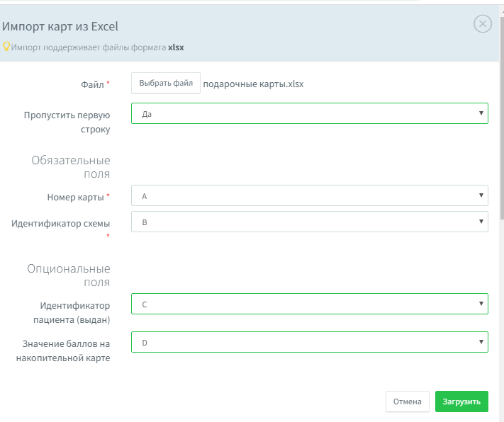The image size is (504, 422).
Task: Close the Excel import dialog
Action: pyautogui.click(x=483, y=24)
